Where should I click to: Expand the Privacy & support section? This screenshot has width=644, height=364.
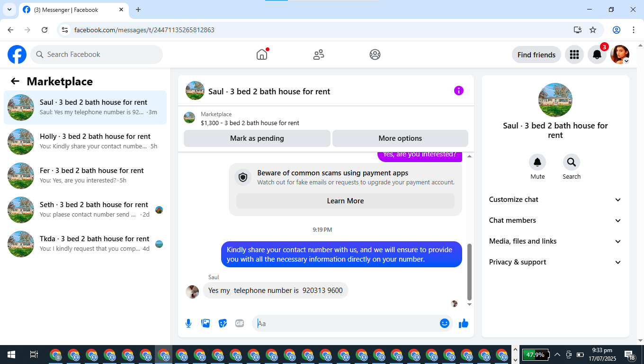(555, 262)
